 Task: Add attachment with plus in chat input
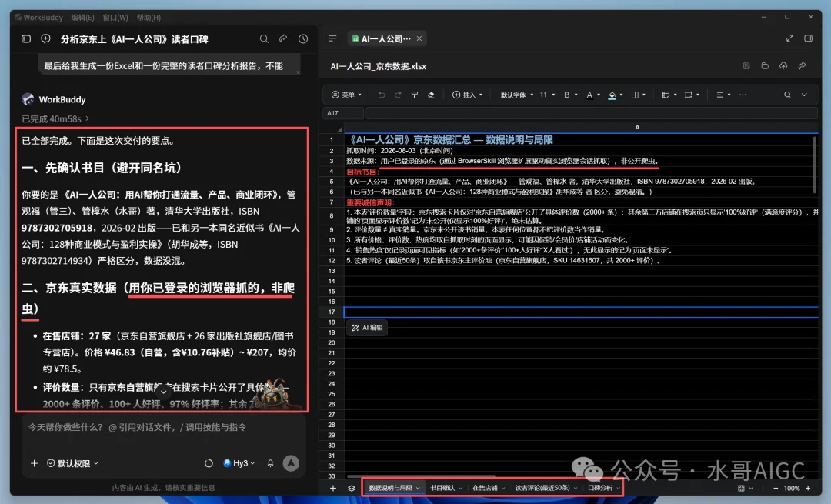tap(34, 463)
